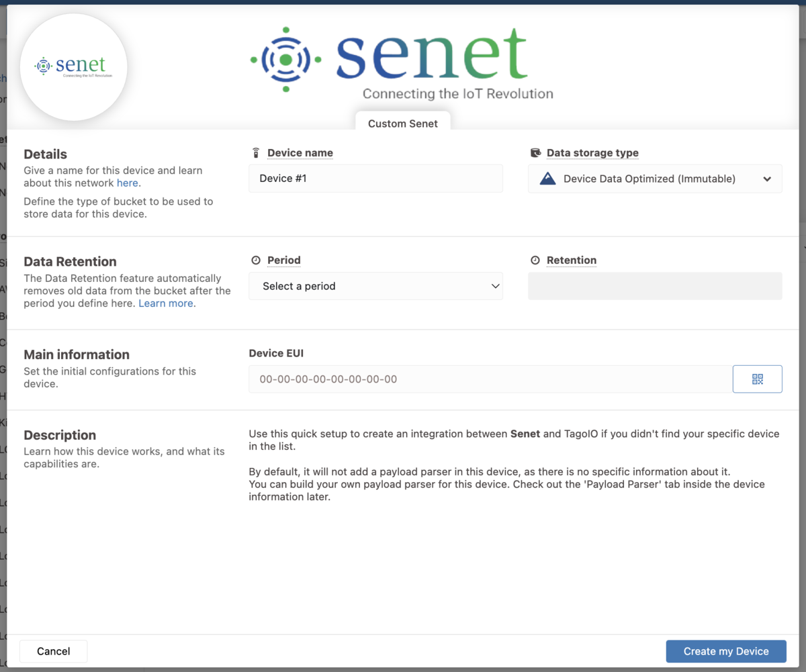Click the clock icon beside Retention
806x672 pixels.
click(535, 260)
